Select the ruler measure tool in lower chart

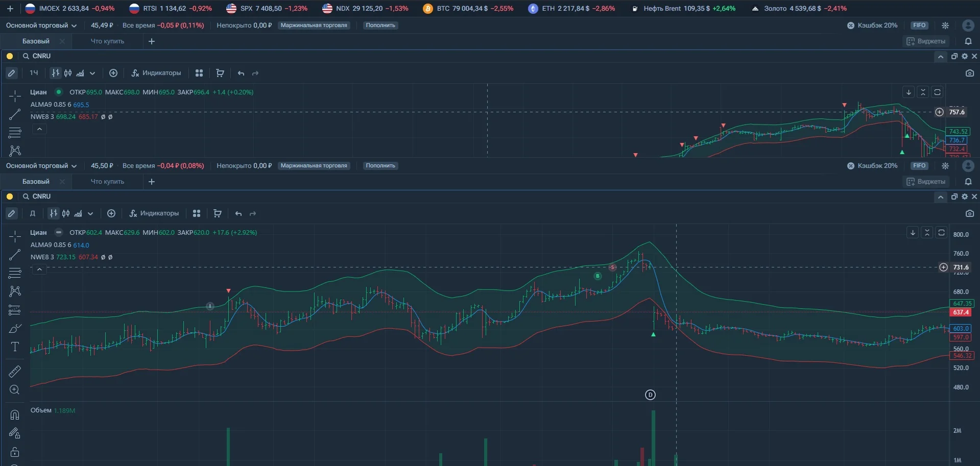(15, 371)
